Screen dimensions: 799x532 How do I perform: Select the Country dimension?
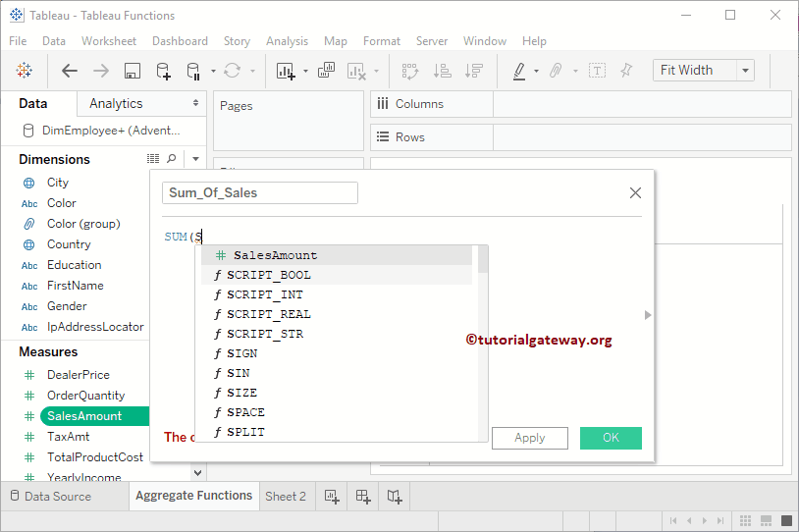pos(69,244)
